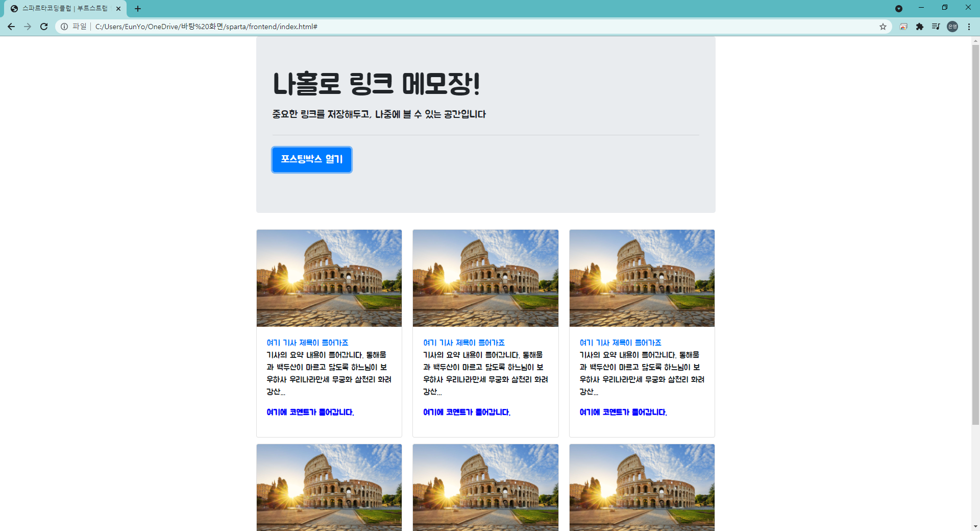
Task: Click third card's 여기에 코멘트가 들어갑니다 comment
Action: click(623, 412)
